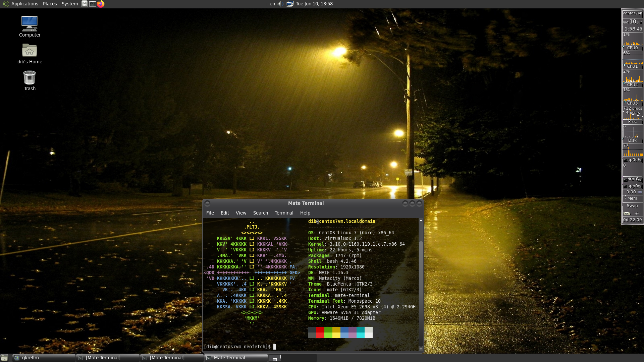
Task: Click the Mate Terminal window menu button at title bar left
Action: coord(207,203)
